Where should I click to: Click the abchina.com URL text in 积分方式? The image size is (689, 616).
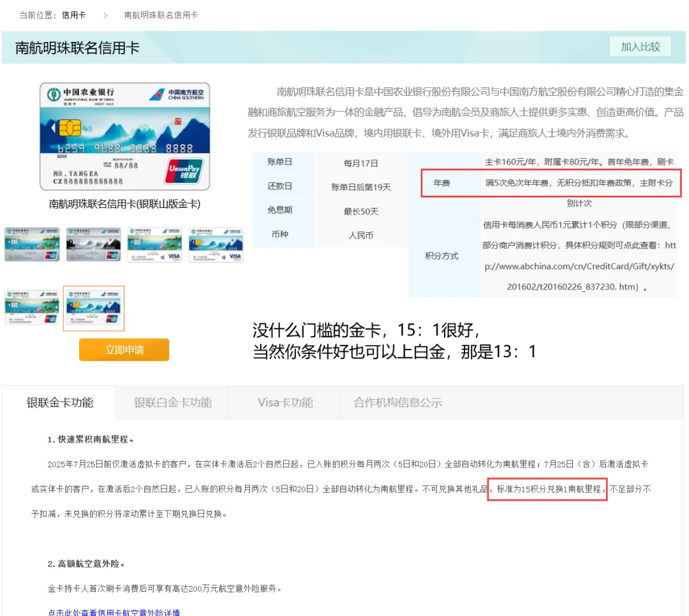[x=579, y=267]
